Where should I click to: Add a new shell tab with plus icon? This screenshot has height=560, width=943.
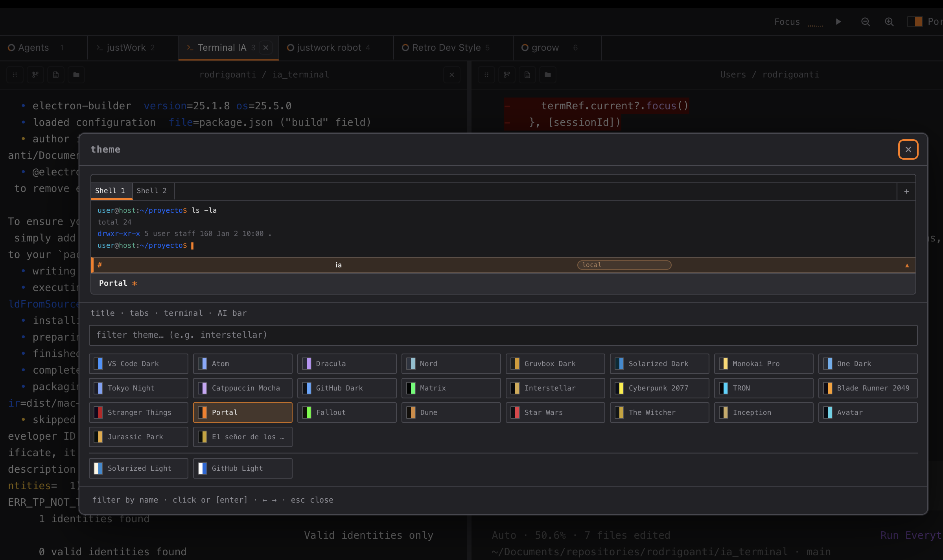tap(906, 192)
